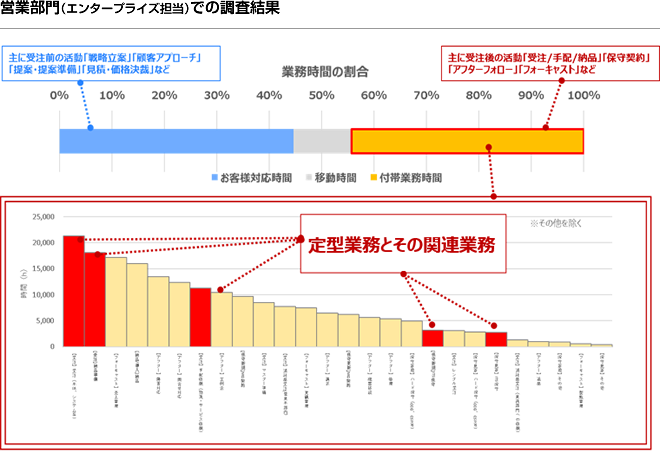Click the 業務時間の割合 chart title

tap(323, 72)
